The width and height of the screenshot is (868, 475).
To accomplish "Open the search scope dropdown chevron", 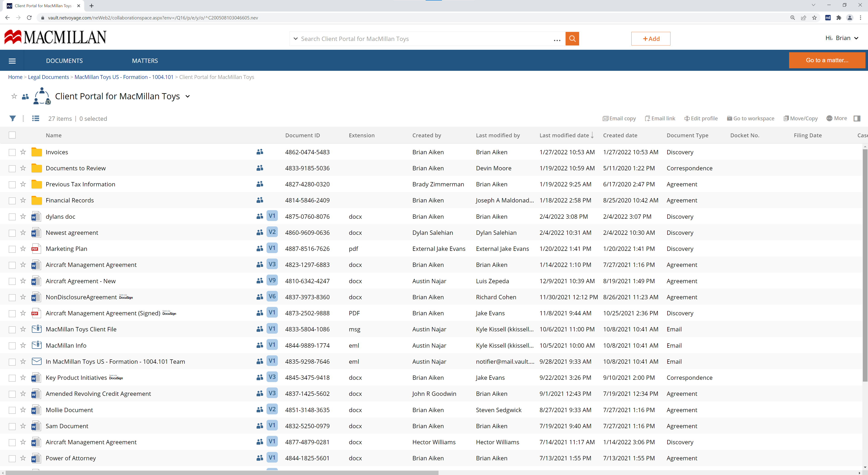I will pos(295,38).
